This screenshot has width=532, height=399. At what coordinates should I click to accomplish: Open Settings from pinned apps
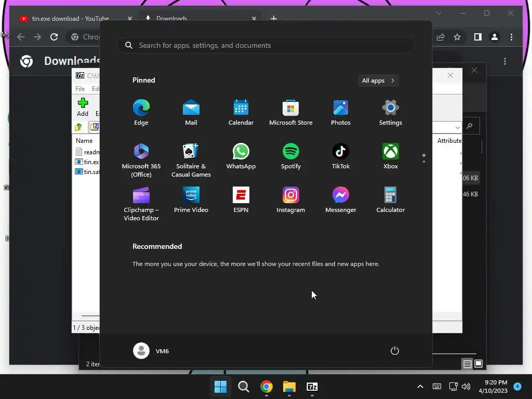[391, 112]
